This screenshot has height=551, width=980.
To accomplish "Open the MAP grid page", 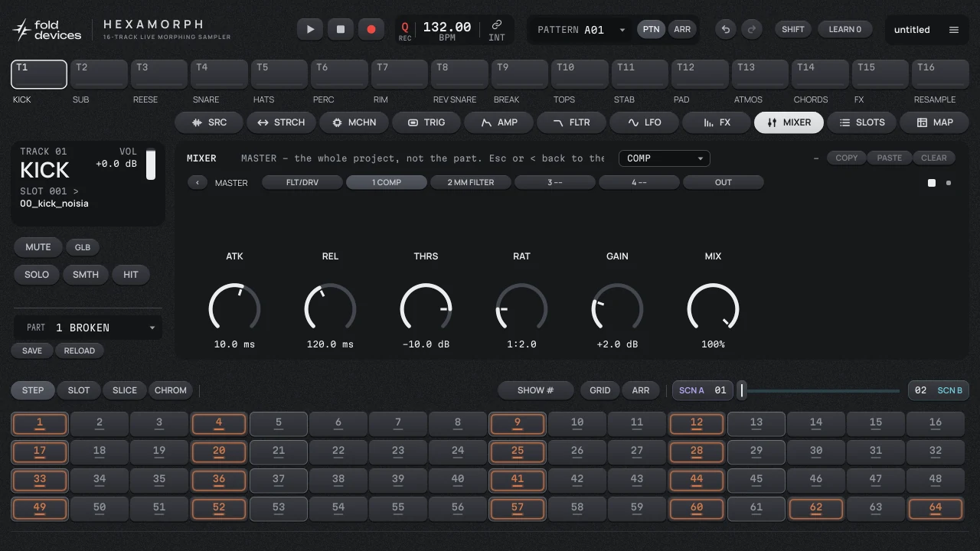I will [933, 122].
